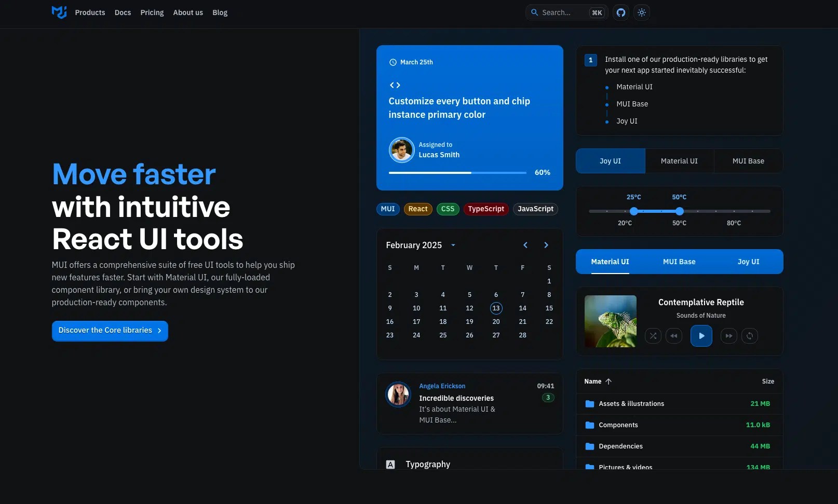This screenshot has width=838, height=504.
Task: Open the Docs menu
Action: [x=123, y=12]
